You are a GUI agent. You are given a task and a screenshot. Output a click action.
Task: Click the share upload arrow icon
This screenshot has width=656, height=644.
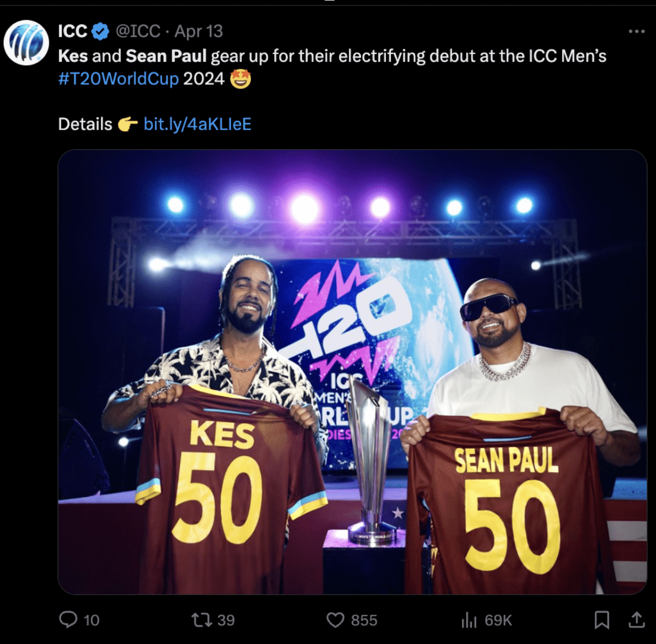636,620
